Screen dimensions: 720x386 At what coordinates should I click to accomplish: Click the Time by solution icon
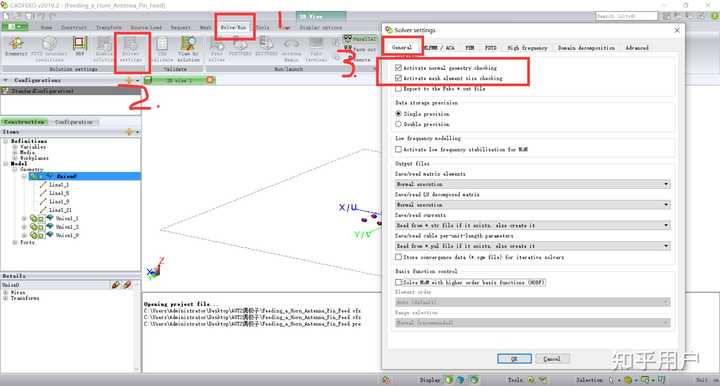point(188,50)
